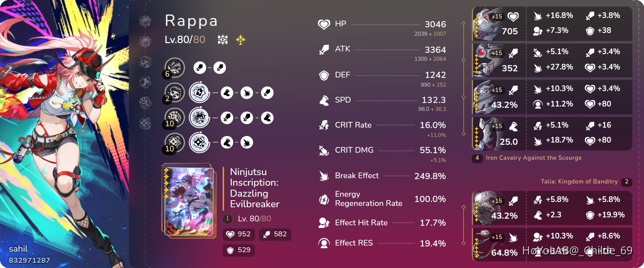Select the path emblem next to the level display
Viewport: 644px width, 268px height.
[x=222, y=40]
